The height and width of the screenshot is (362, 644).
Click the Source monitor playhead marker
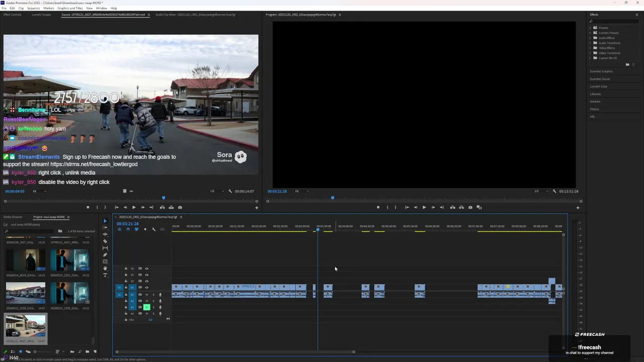(x=163, y=198)
